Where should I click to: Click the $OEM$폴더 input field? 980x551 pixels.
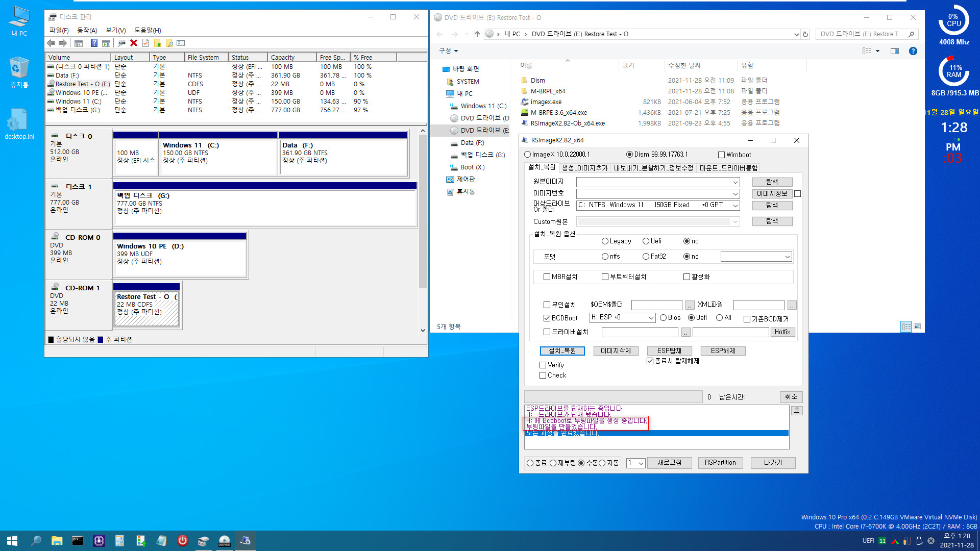tap(656, 305)
